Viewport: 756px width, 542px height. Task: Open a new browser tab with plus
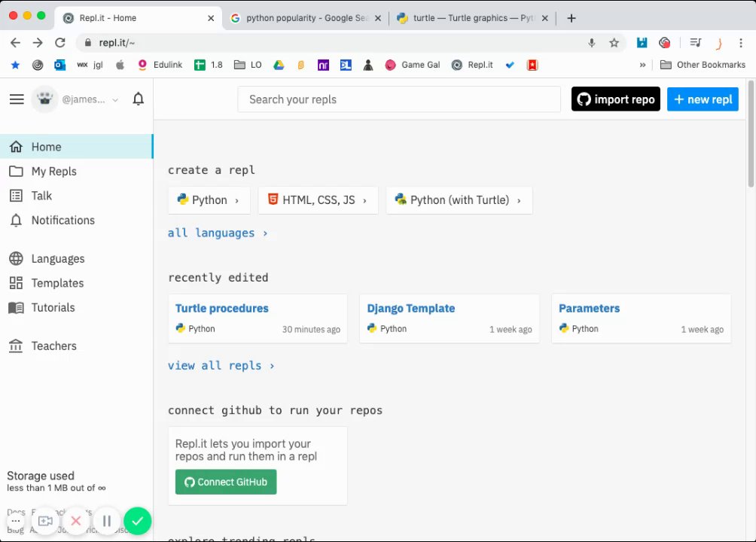[572, 18]
